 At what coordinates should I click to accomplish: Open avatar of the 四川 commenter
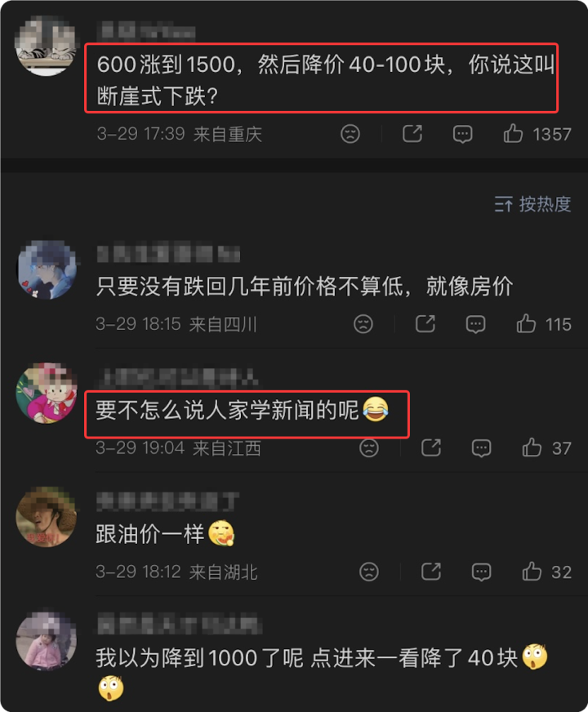47,269
